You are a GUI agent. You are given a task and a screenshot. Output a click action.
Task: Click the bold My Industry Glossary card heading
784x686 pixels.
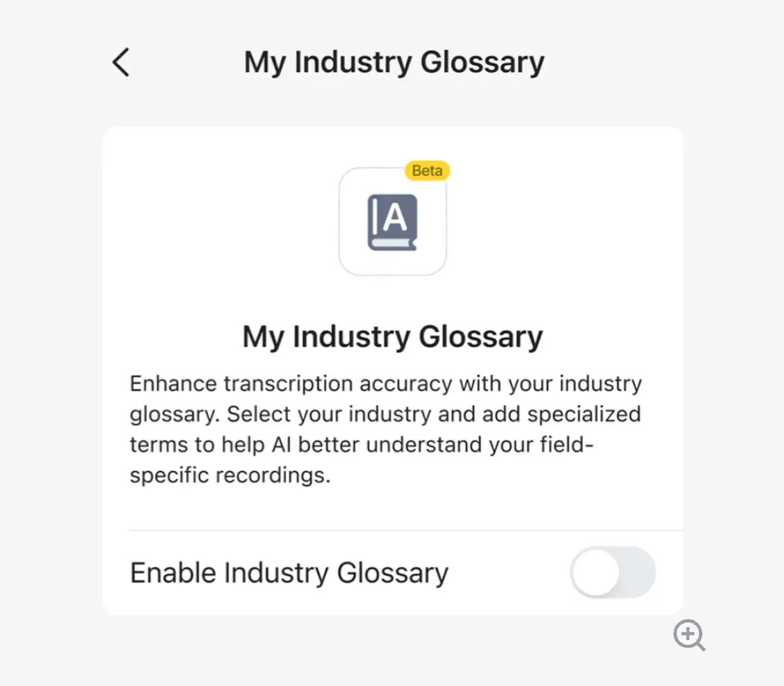tap(393, 336)
